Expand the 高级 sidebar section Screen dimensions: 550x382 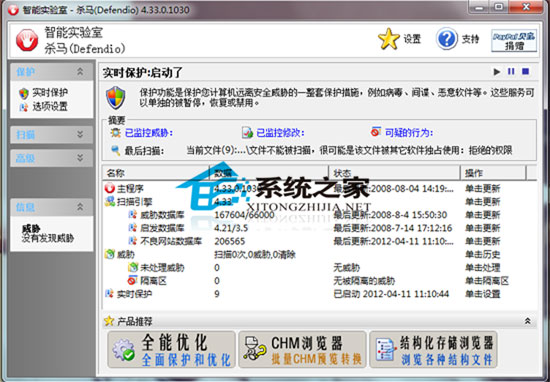tap(80, 158)
